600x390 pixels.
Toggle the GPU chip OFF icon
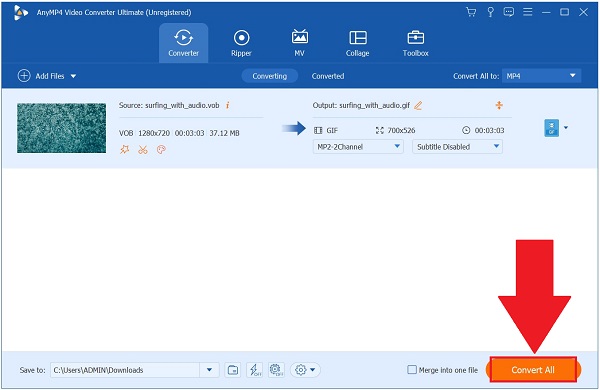coord(276,370)
